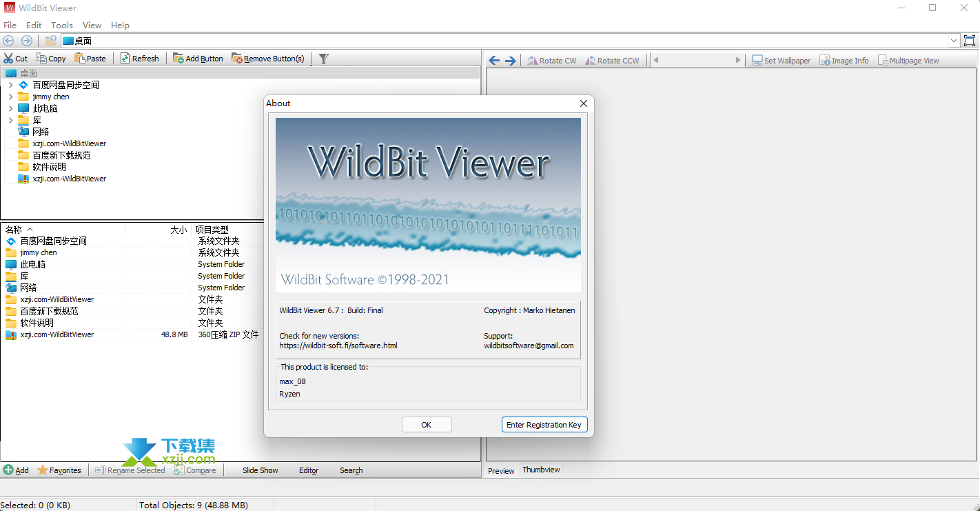
Task: Click the 名称 column header sort arrow
Action: 30,229
